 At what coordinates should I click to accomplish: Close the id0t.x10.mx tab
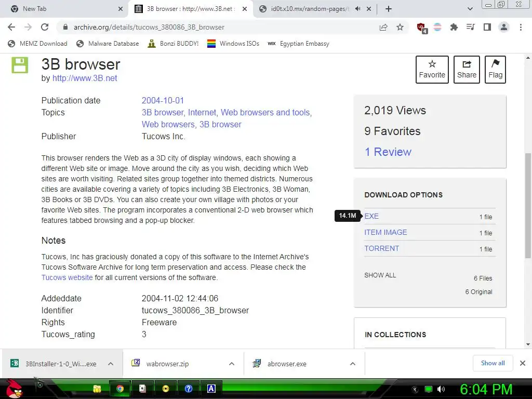coord(369,9)
